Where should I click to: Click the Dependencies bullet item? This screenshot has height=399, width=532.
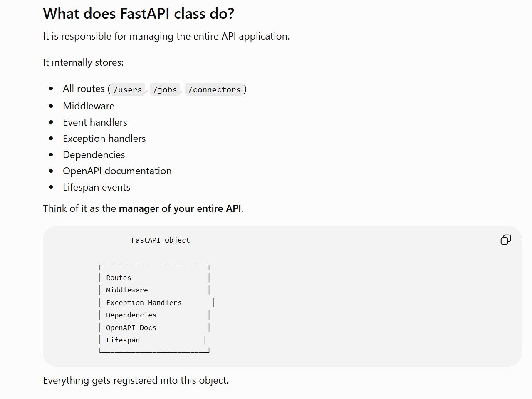tap(94, 155)
